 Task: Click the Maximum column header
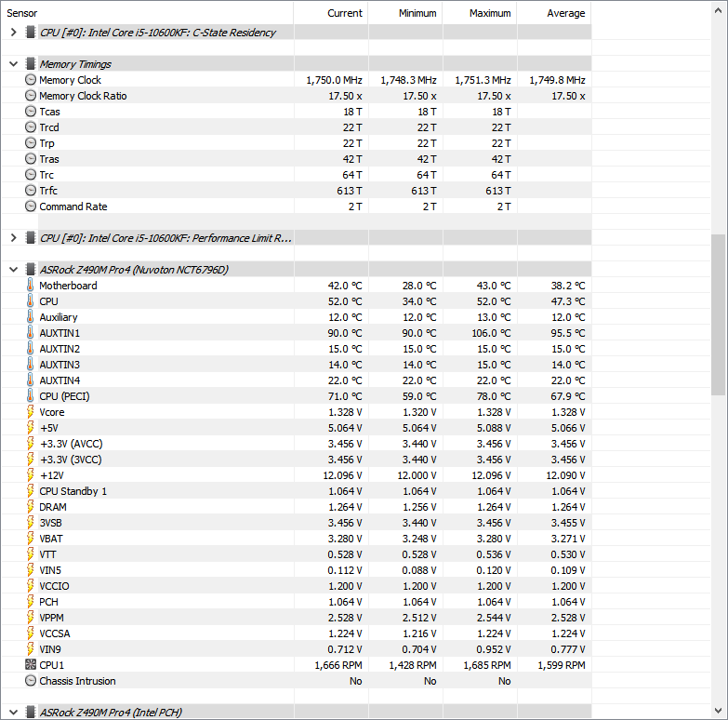point(480,13)
